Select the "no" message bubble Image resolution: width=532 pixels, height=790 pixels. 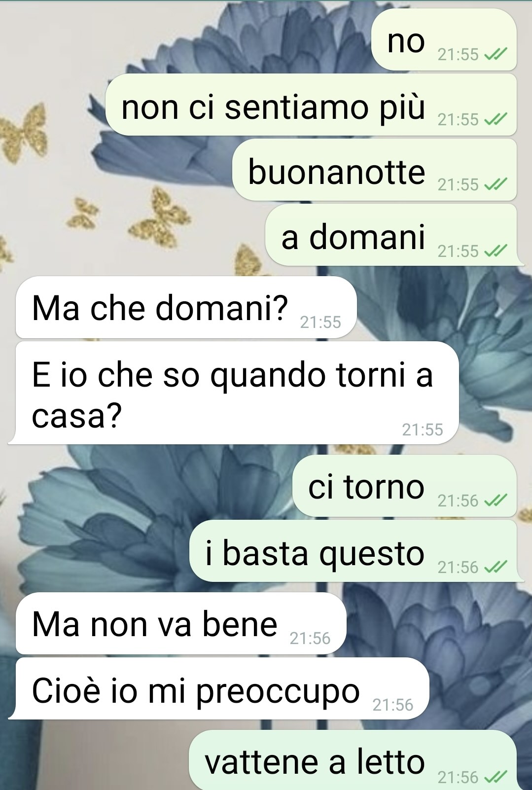[444, 39]
